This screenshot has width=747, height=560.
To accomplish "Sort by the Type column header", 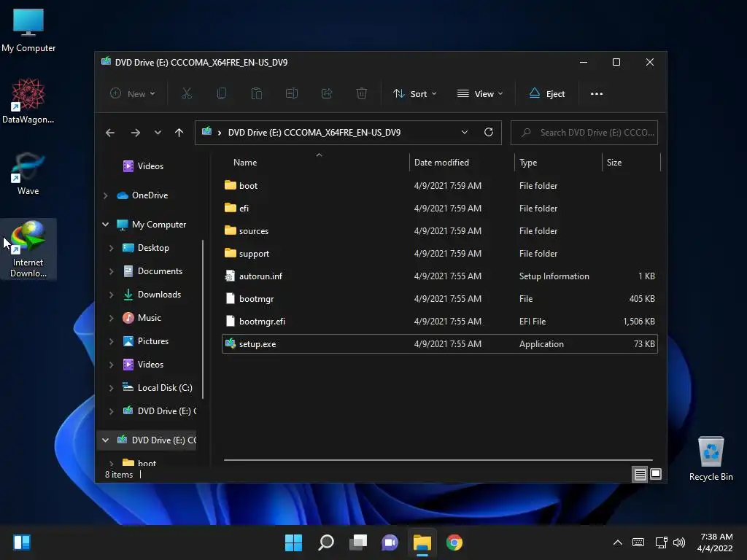I will 558,163.
